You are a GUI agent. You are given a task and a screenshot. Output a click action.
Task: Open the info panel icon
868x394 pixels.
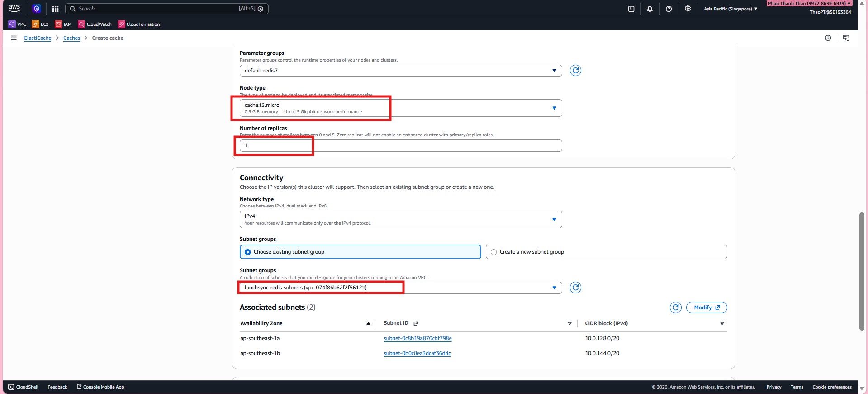tap(828, 38)
